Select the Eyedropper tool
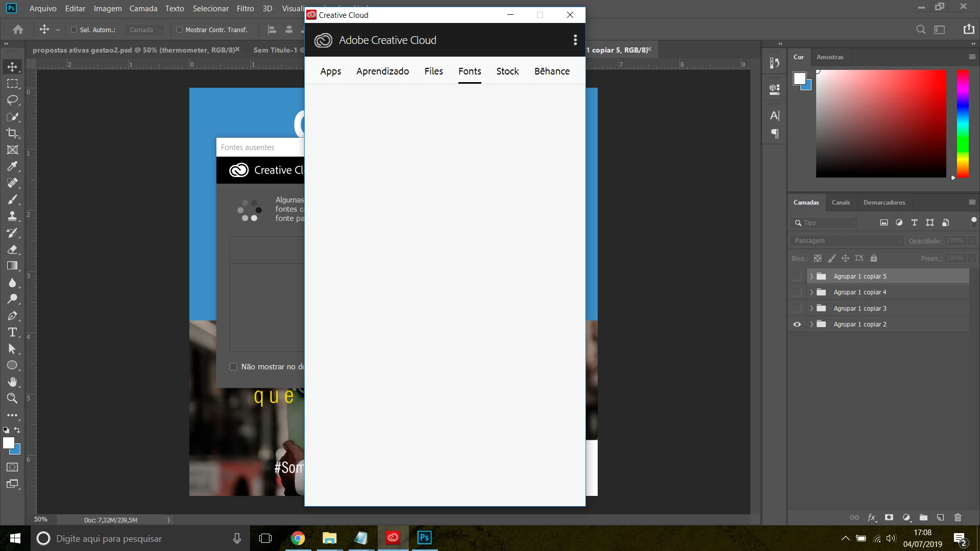 12,166
